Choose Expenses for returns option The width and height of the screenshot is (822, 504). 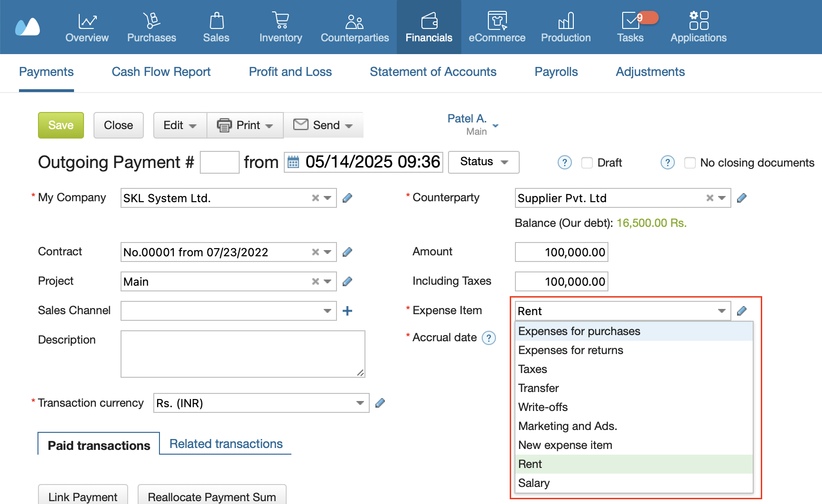(634, 350)
